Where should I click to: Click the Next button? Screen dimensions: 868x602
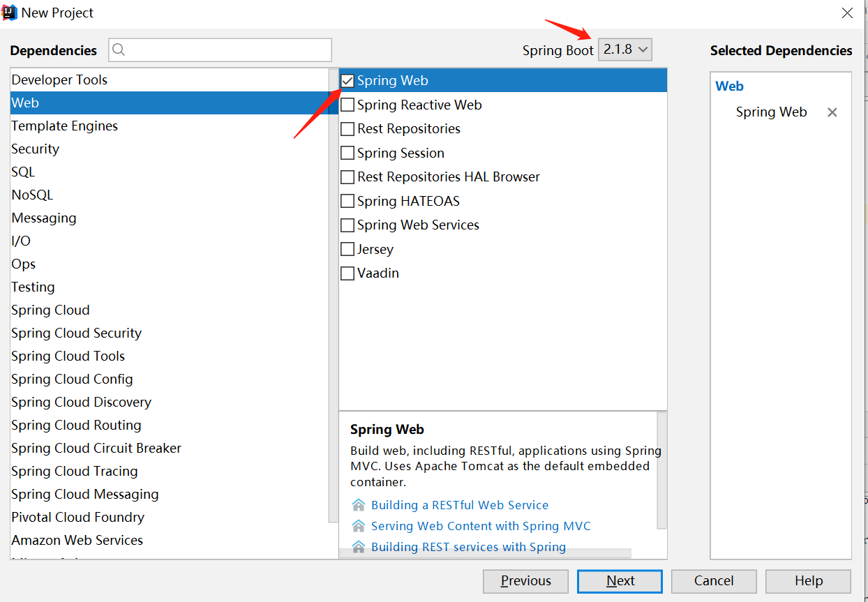(620, 581)
